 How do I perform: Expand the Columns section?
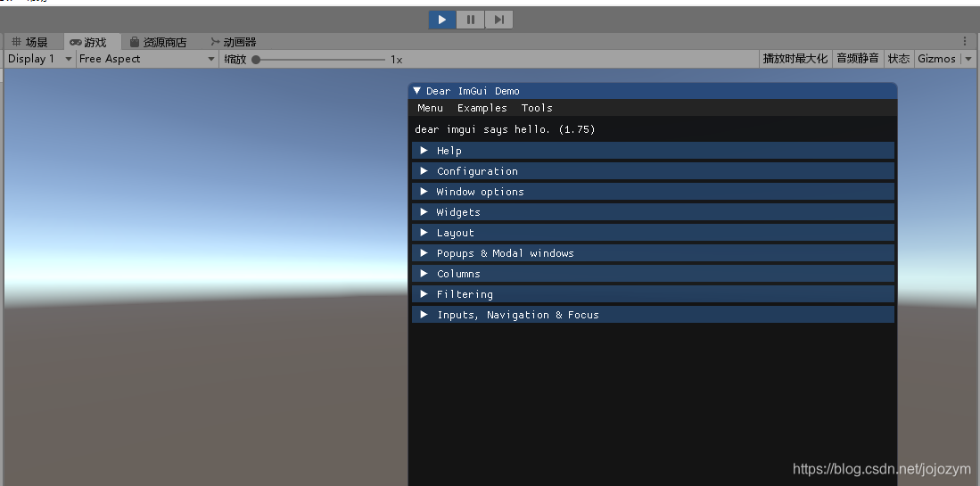point(653,274)
